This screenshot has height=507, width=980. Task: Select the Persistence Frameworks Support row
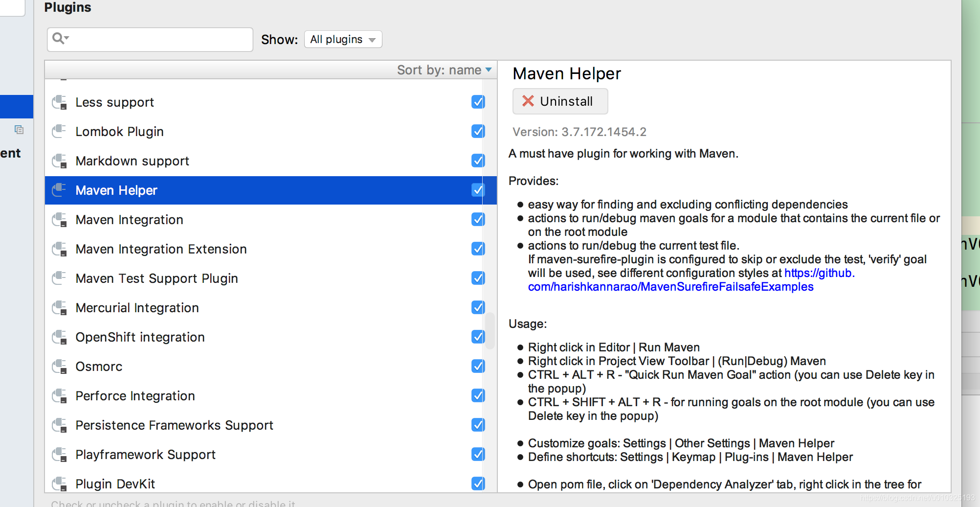(x=270, y=425)
